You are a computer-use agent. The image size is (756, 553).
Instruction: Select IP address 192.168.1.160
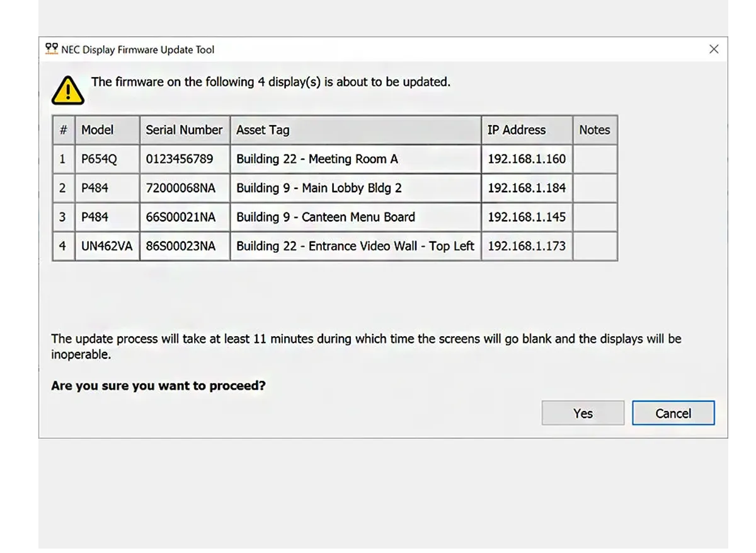(527, 159)
